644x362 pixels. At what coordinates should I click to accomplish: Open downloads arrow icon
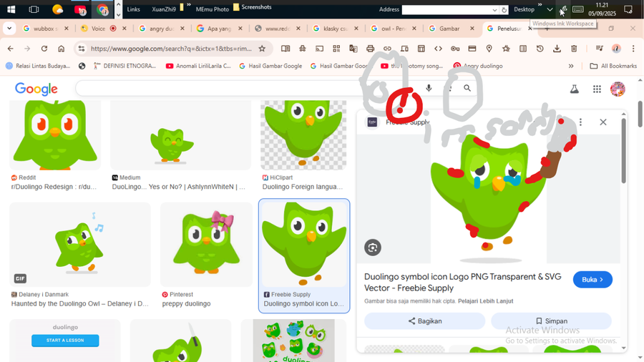(x=557, y=49)
